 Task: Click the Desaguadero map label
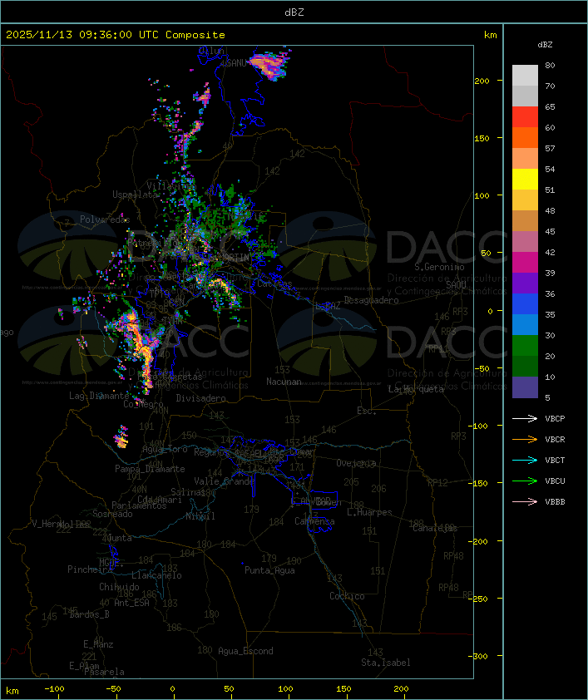(x=371, y=300)
